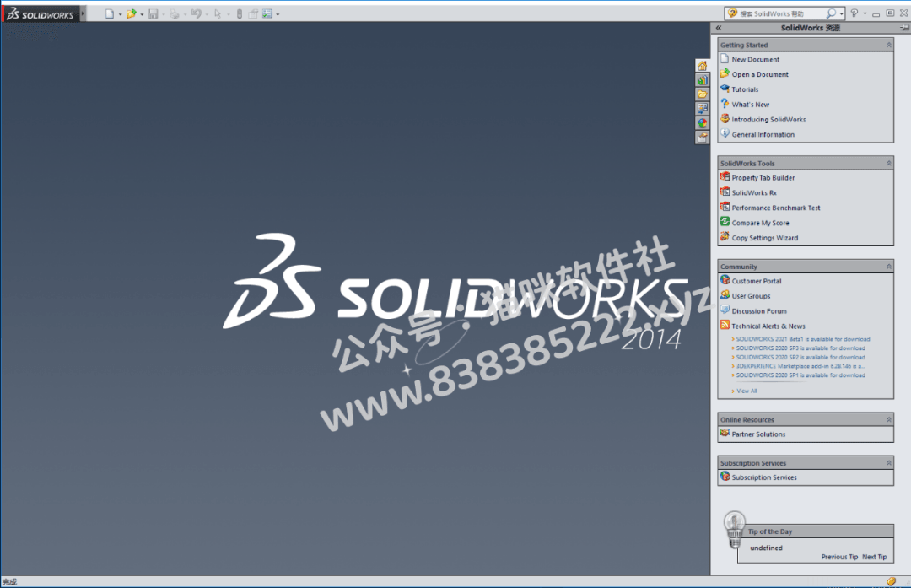
Task: Click the Tutorials graduation cap icon
Action: click(x=725, y=89)
